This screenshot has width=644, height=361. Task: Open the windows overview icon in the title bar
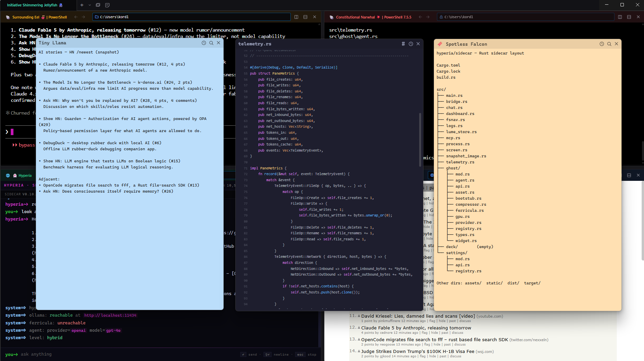click(x=98, y=5)
